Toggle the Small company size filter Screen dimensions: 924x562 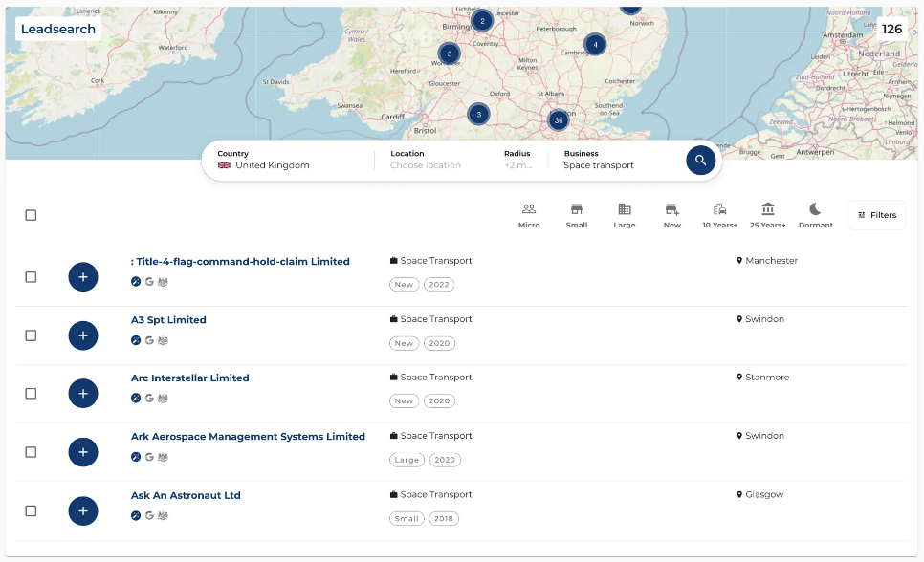(x=577, y=216)
